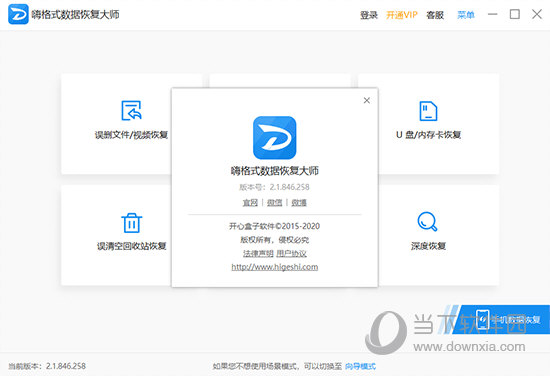The width and height of the screenshot is (550, 376).
Task: Click the 误删文件/视频恢复 icon
Action: (x=132, y=110)
